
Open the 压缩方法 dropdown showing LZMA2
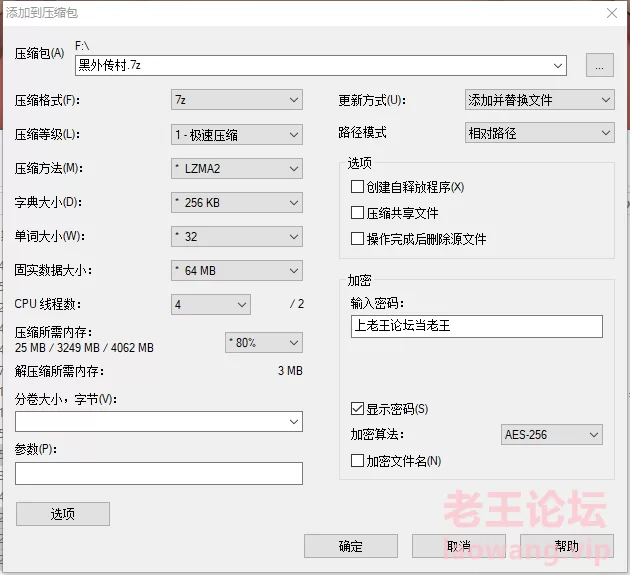[x=237, y=169]
